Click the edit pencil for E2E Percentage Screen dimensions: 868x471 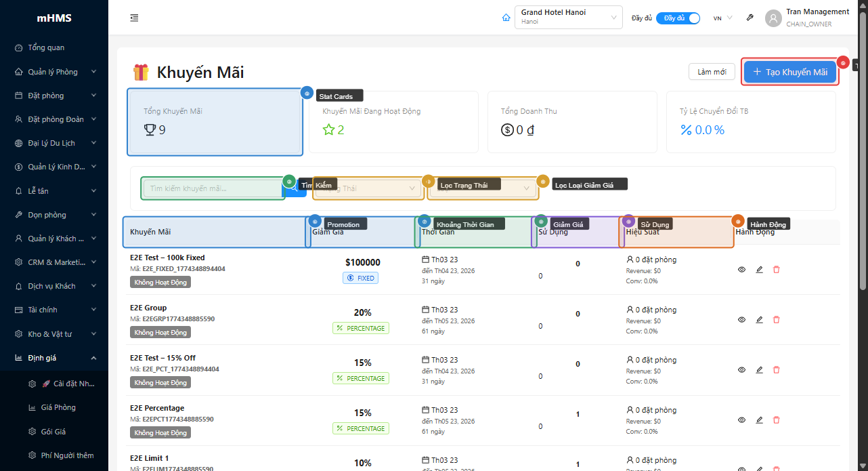tap(759, 420)
